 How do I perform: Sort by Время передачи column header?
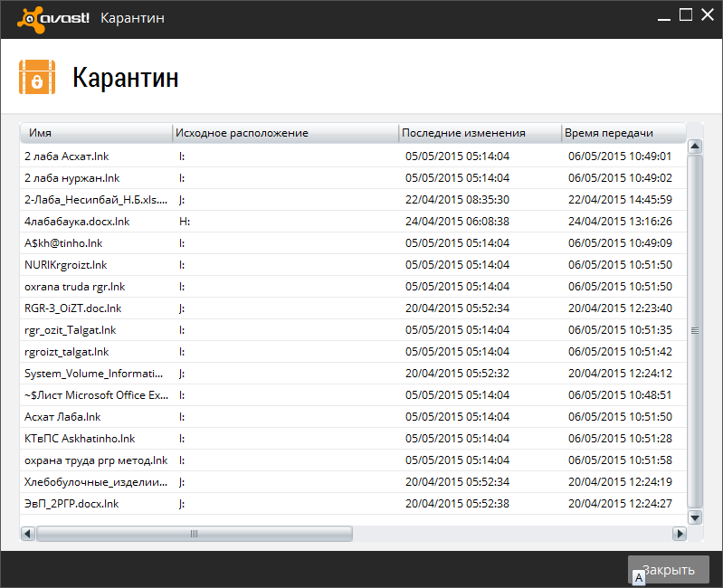coord(623,133)
